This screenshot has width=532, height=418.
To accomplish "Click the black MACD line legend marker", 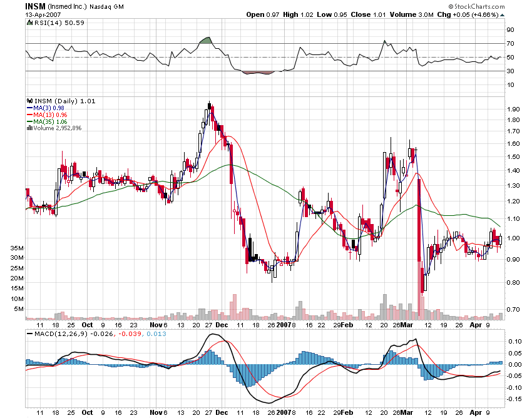I will 30,334.
